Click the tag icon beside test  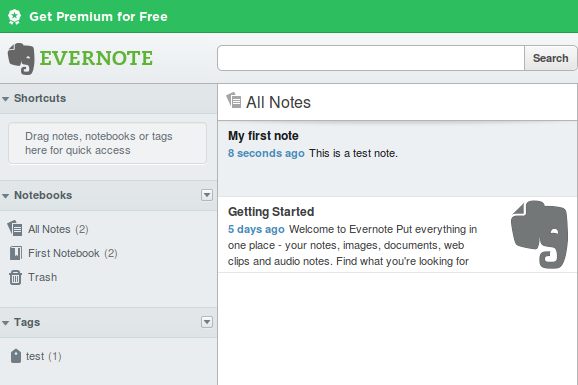pos(16,356)
